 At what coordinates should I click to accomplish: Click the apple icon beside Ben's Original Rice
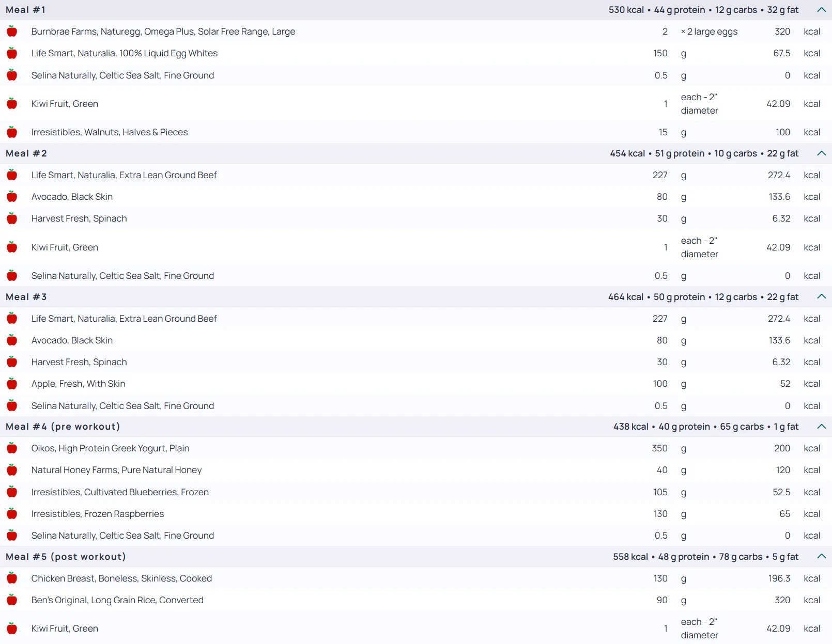(x=12, y=600)
